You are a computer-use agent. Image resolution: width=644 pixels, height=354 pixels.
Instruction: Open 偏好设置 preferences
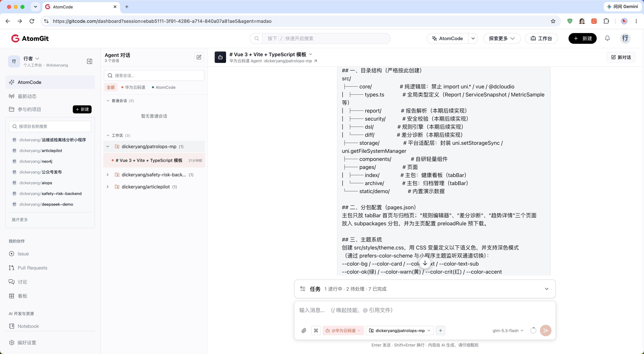click(x=27, y=342)
